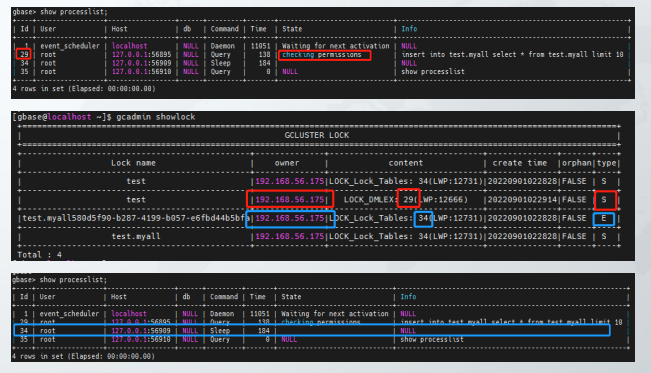This screenshot has height=373, width=651.
Task: Click 'Info' header in upper processlist
Action: point(409,29)
